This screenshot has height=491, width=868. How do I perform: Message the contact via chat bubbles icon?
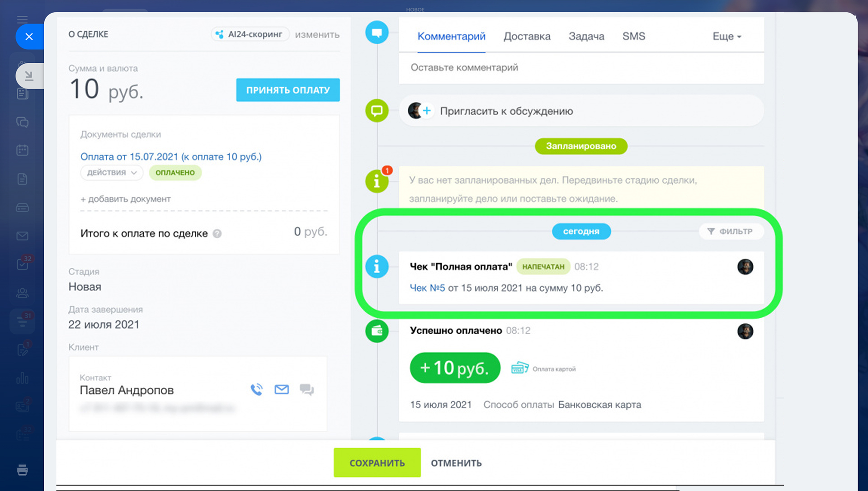click(307, 389)
